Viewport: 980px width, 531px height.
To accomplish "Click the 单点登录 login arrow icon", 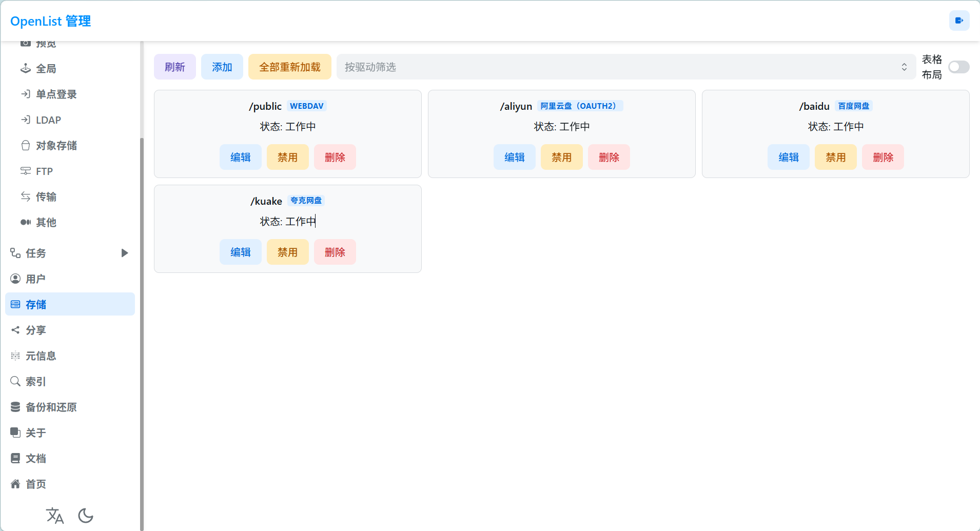I will click(26, 94).
